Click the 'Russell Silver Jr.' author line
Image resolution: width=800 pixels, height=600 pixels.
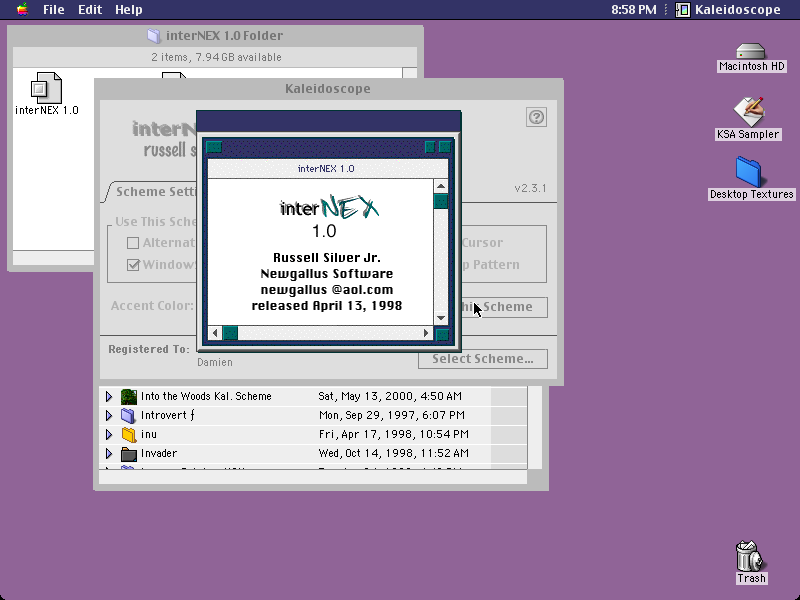tap(327, 258)
